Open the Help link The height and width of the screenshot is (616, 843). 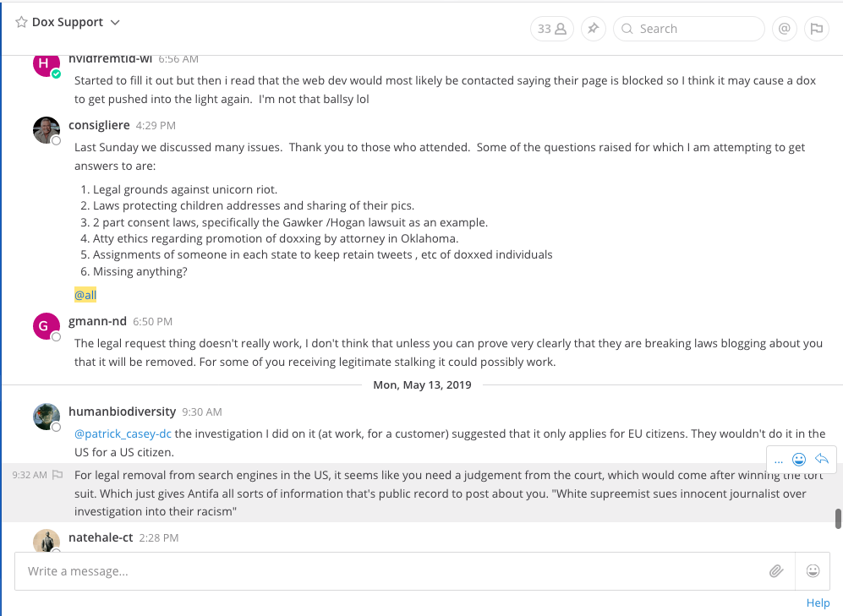[818, 602]
